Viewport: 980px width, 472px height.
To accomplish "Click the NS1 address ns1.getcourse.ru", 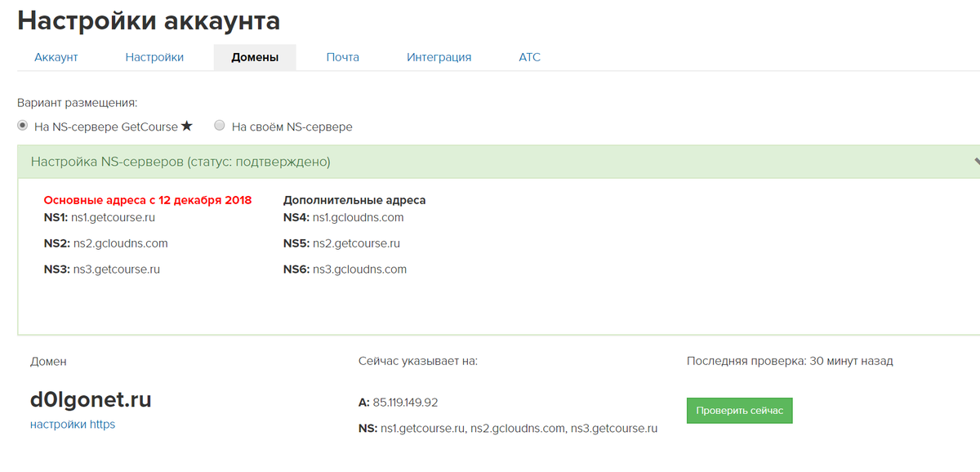I will click(x=114, y=217).
